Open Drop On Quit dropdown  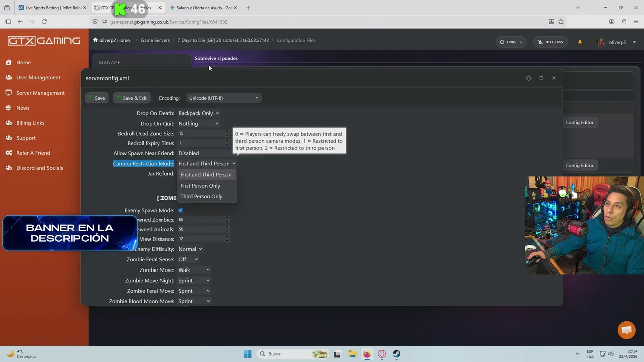click(199, 124)
